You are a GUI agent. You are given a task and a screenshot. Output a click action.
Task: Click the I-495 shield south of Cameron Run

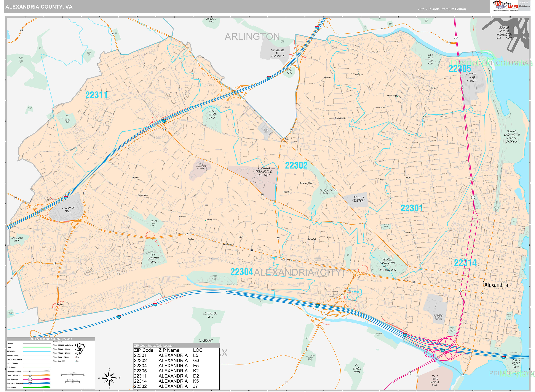155,305
